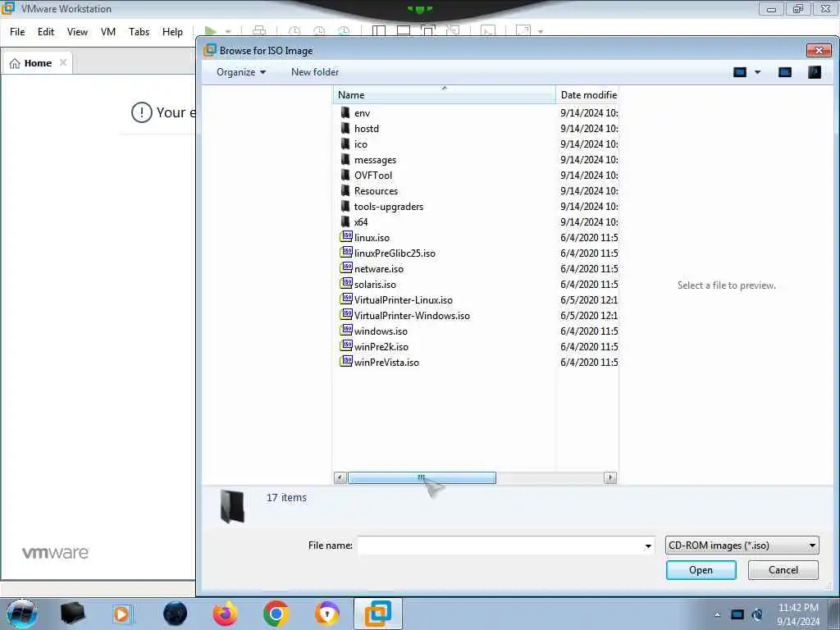The width and height of the screenshot is (840, 630).
Task: Open the VM menu
Action: pos(108,32)
